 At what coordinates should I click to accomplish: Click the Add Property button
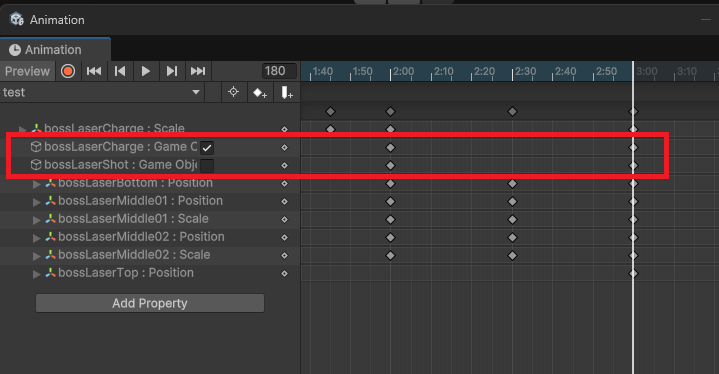150,303
